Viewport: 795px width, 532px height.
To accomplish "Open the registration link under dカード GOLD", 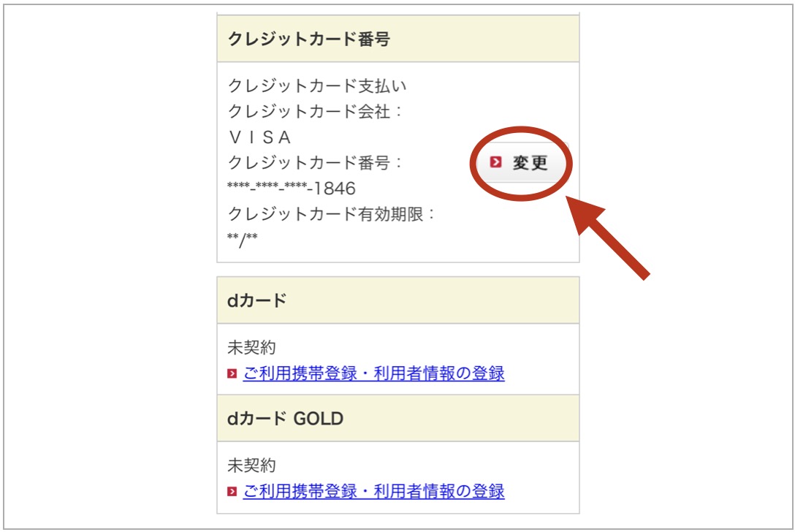I will pos(373,491).
